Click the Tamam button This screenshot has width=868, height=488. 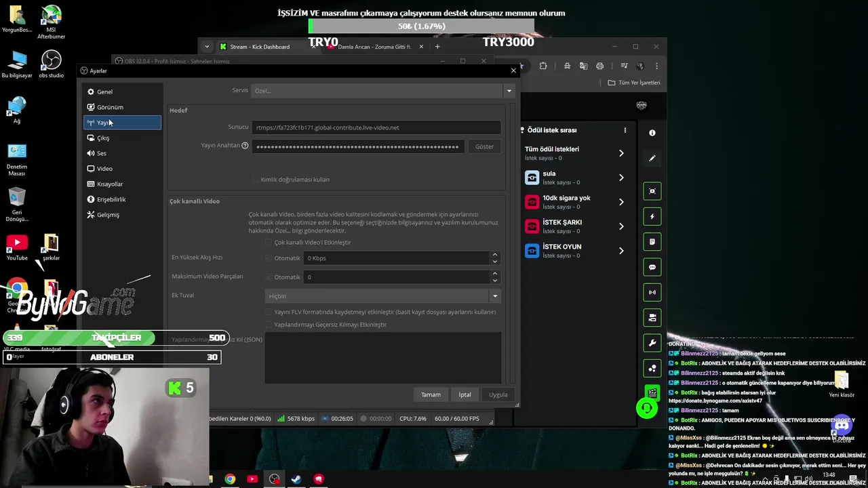[431, 394]
